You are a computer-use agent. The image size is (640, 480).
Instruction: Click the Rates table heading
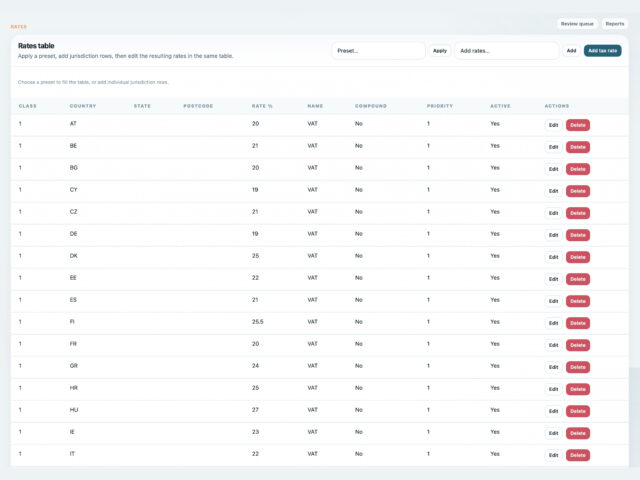(x=36, y=46)
